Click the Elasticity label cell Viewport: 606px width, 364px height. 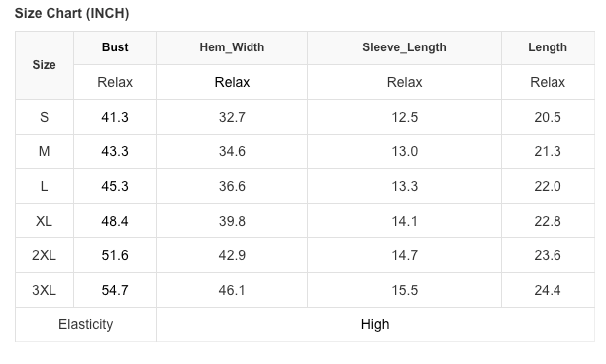(86, 324)
